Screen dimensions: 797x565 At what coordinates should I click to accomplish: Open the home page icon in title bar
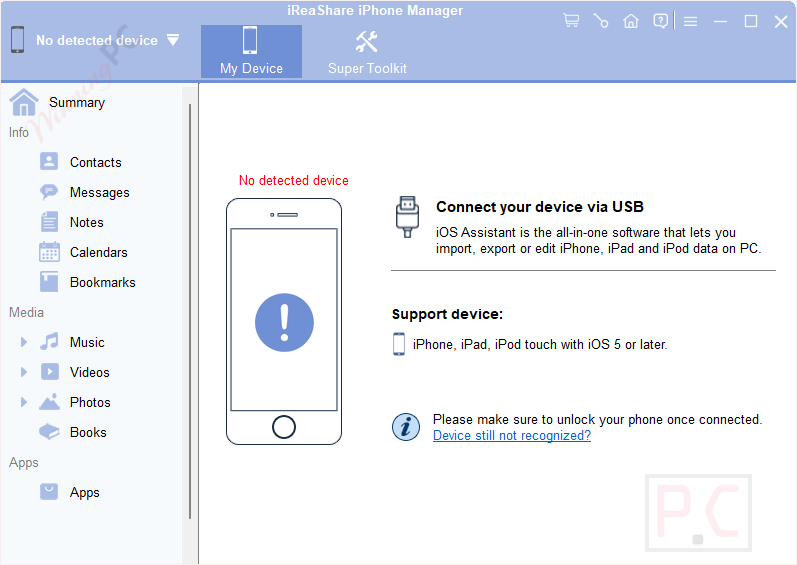click(631, 21)
